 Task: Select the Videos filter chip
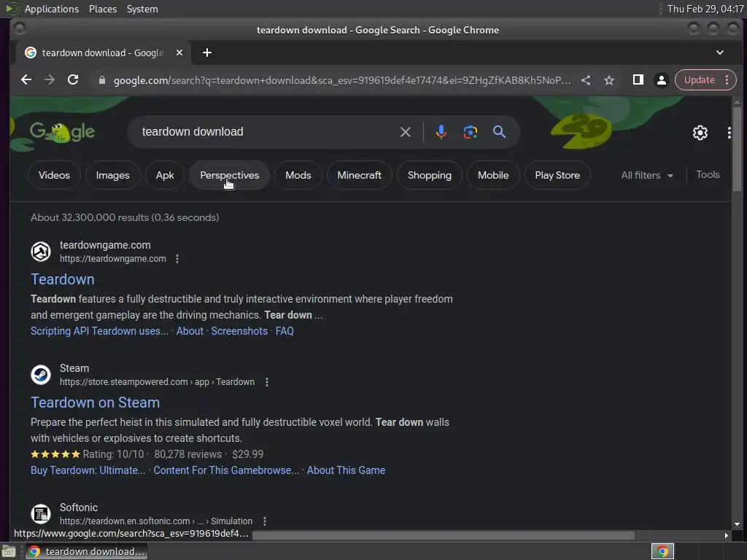tap(54, 175)
